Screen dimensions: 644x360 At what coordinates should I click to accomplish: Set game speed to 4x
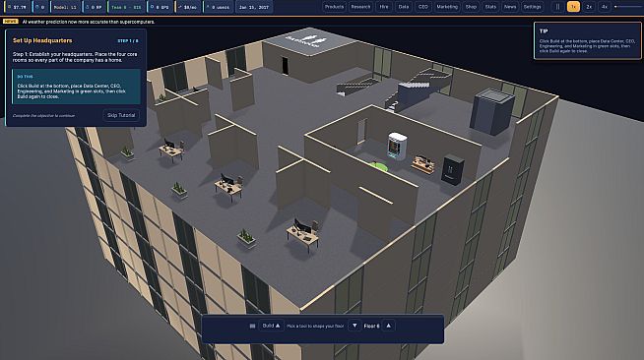coord(605,7)
